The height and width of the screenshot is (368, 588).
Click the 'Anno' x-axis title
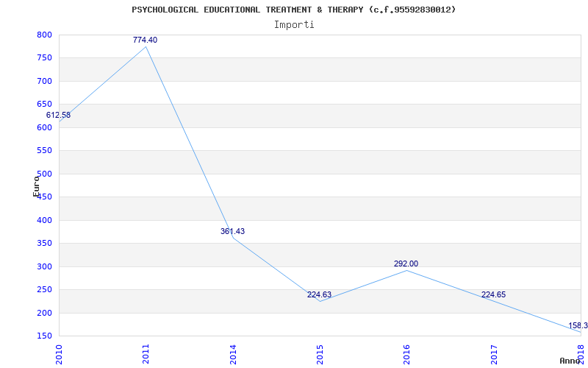point(570,361)
